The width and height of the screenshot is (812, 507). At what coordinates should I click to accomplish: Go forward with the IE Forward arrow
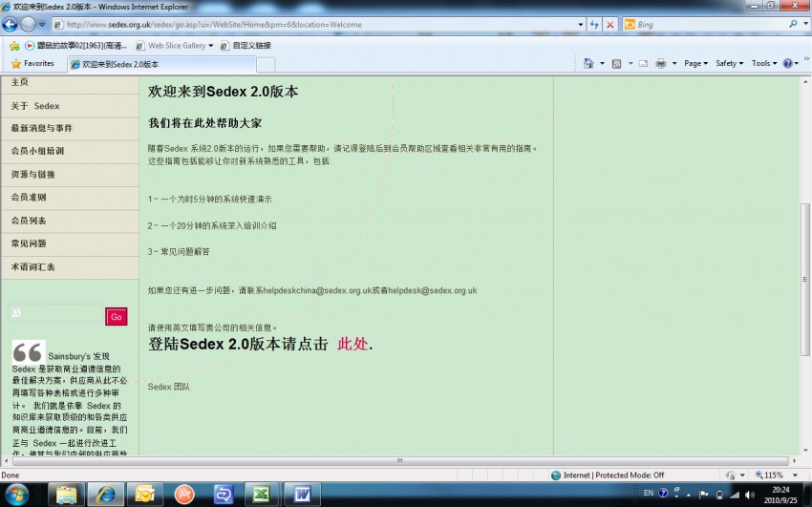coord(28,24)
